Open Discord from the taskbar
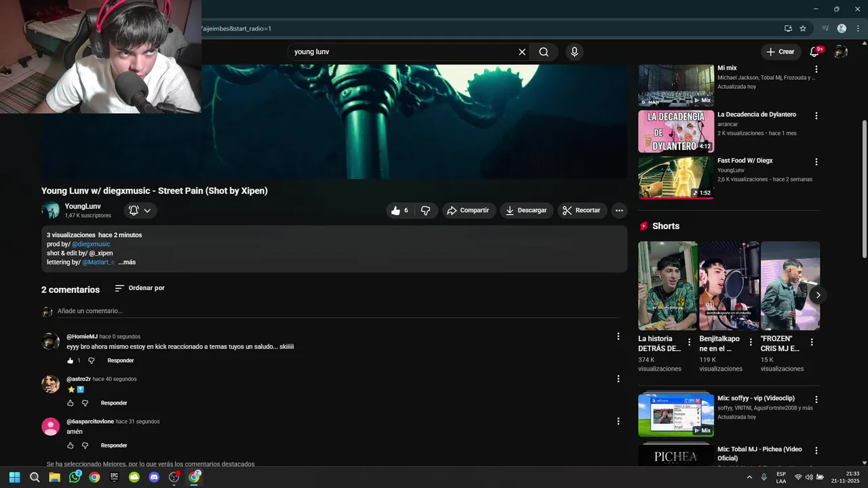Viewport: 868px width, 488px height. (154, 477)
